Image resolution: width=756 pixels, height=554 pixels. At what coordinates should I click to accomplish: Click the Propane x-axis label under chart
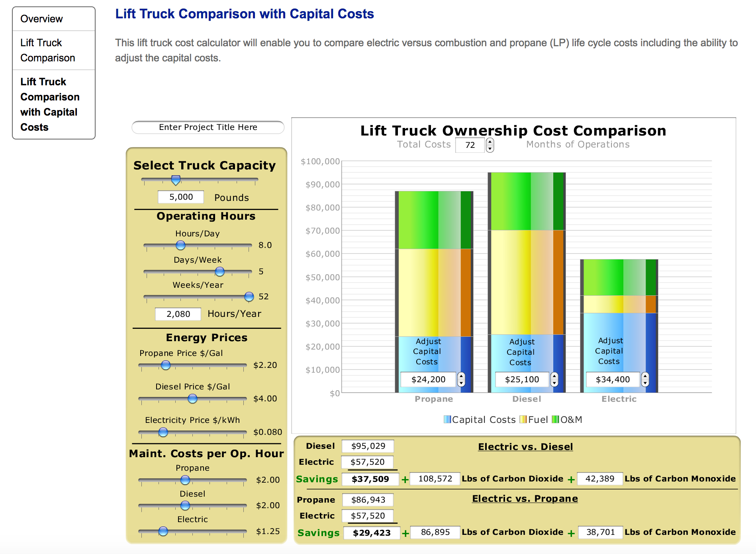(x=434, y=399)
